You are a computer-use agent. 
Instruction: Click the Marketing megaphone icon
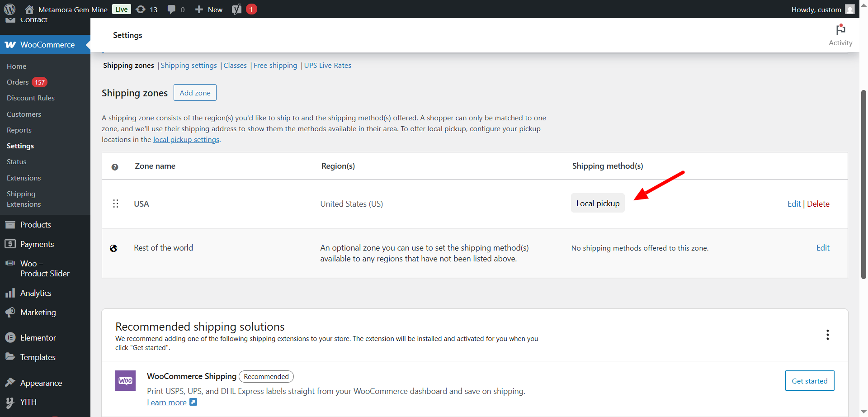click(x=10, y=313)
